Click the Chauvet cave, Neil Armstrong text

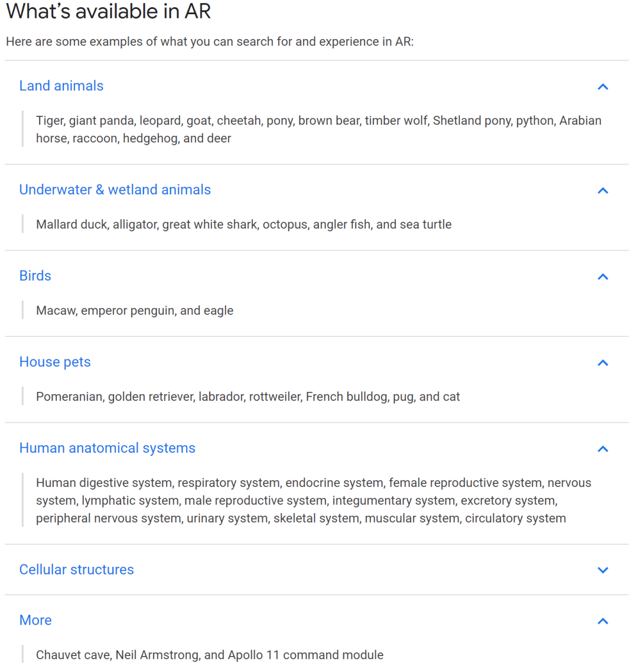point(210,655)
